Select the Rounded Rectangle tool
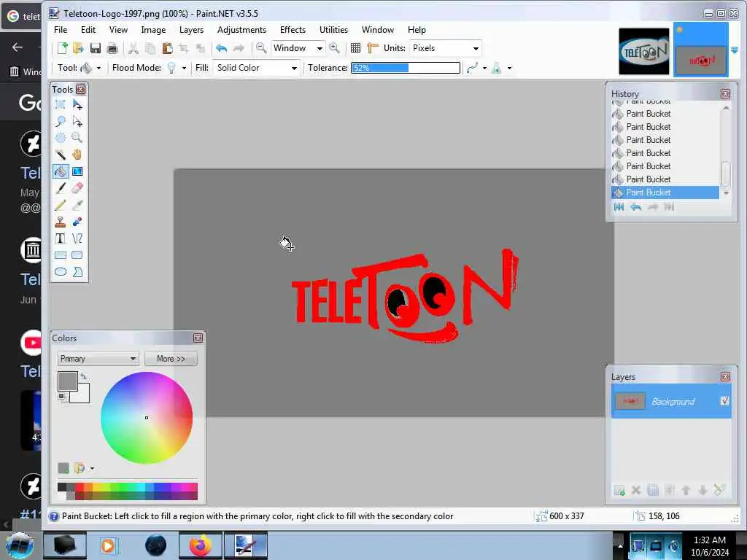This screenshot has height=560, width=747. (x=77, y=255)
